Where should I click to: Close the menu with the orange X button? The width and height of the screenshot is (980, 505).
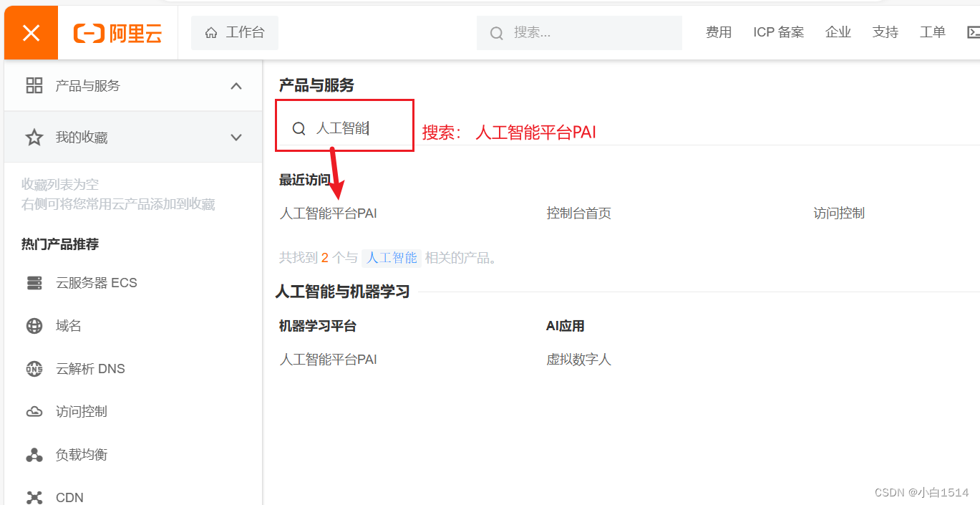[x=31, y=32]
